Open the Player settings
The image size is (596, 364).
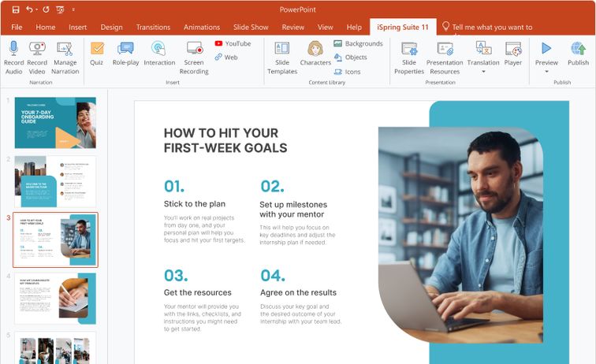coord(513,54)
